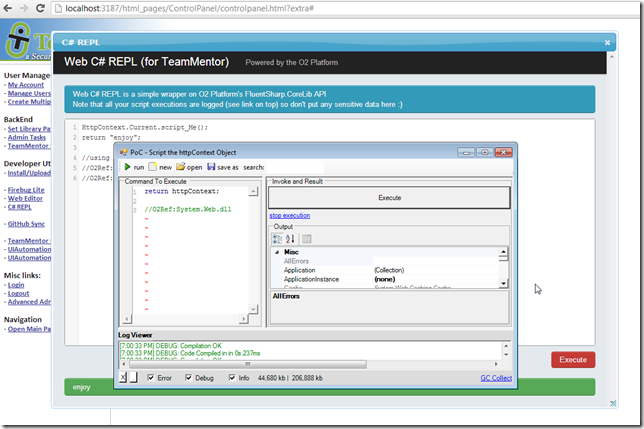This screenshot has height=429, width=644.
Task: Click the save as floppy disk icon
Action: (211, 167)
